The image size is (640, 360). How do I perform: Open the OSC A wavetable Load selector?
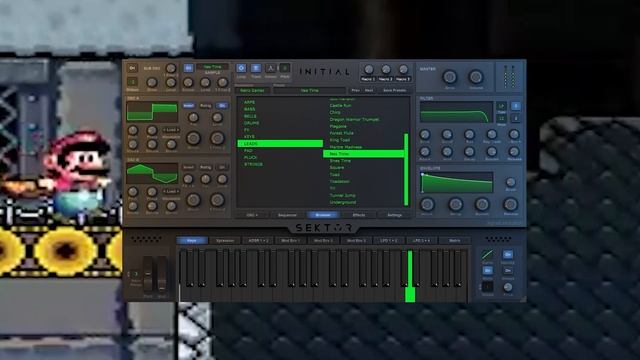[171, 130]
